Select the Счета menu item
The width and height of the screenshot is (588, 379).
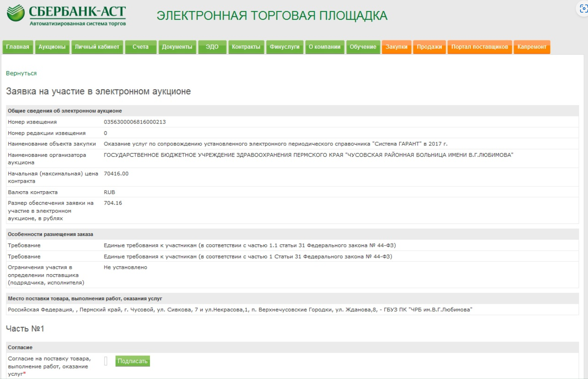141,47
